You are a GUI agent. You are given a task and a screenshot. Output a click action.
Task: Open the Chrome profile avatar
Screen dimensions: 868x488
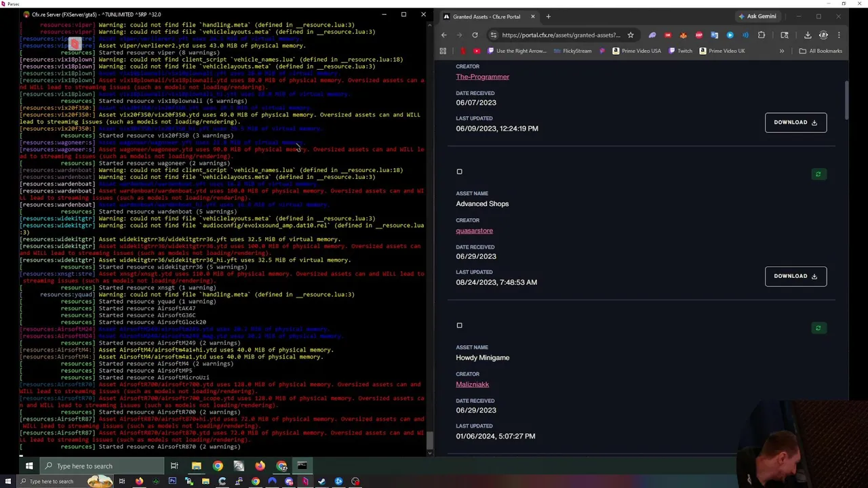[823, 35]
